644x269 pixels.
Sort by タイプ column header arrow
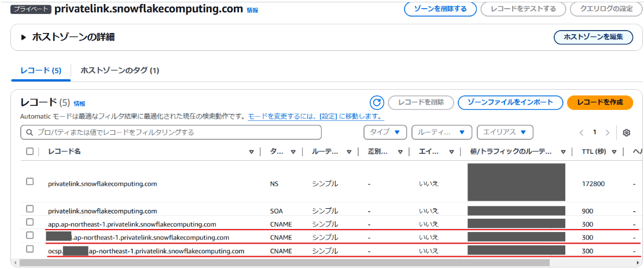pyautogui.click(x=293, y=152)
